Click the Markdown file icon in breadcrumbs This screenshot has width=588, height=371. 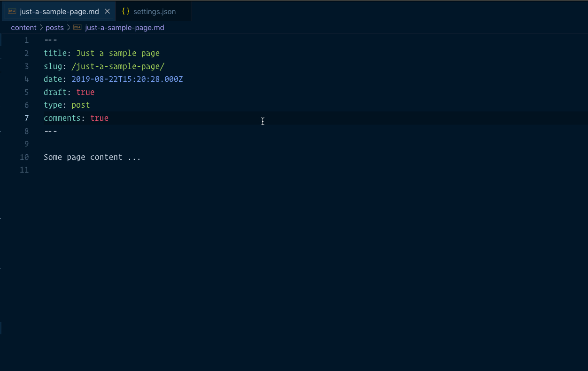77,28
